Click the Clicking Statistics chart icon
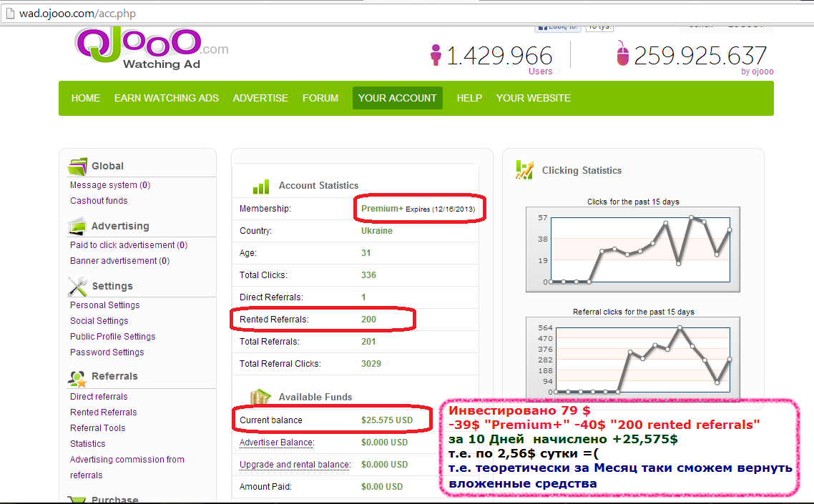This screenshot has height=504, width=814. [x=524, y=169]
